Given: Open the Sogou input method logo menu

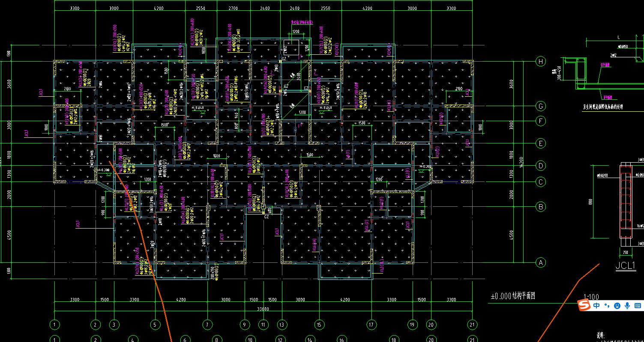Looking at the screenshot, I should click(x=584, y=305).
